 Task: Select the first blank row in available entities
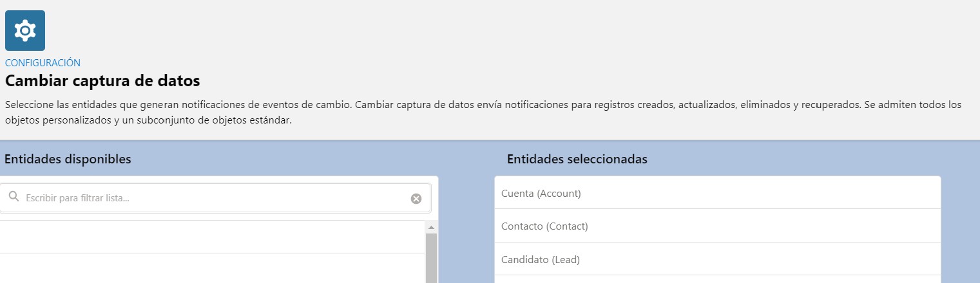coord(213,237)
